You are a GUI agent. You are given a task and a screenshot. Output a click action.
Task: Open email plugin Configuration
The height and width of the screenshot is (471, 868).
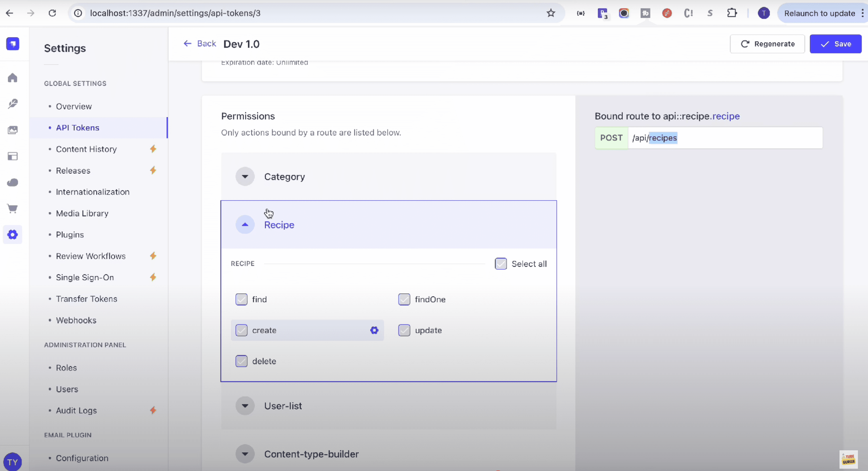pyautogui.click(x=82, y=458)
